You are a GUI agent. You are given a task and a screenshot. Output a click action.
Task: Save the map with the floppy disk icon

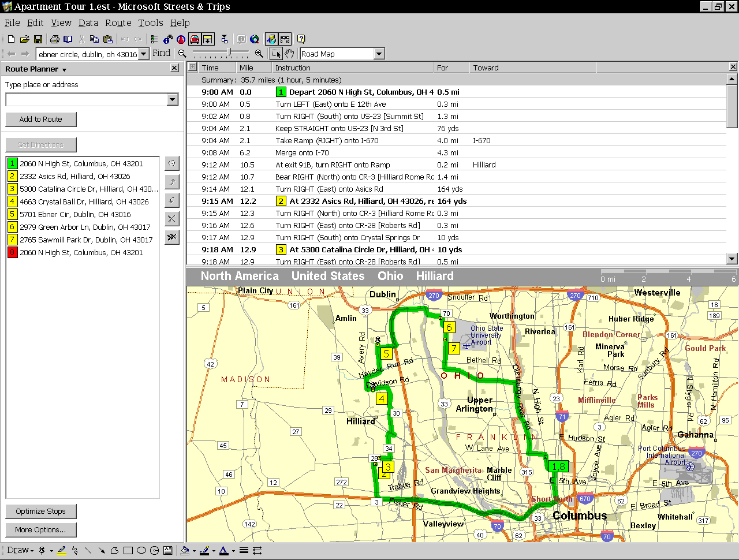pos(38,39)
